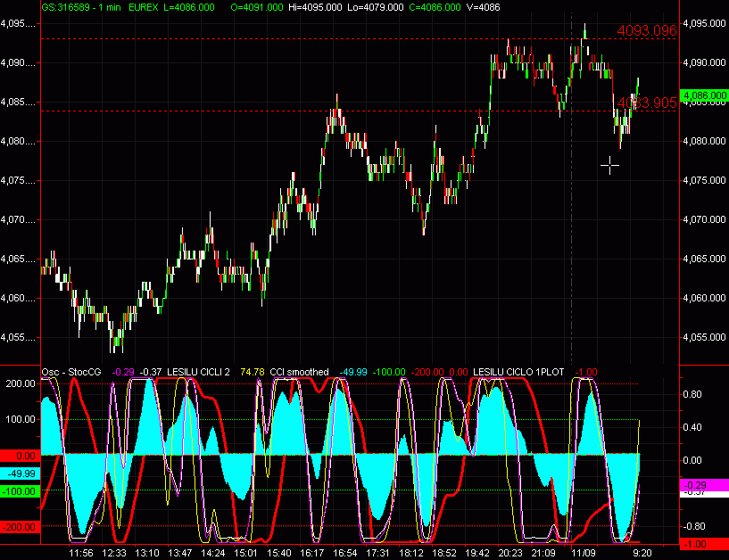Click the '14:24' time axis label
The width and height of the screenshot is (729, 560).
click(213, 553)
